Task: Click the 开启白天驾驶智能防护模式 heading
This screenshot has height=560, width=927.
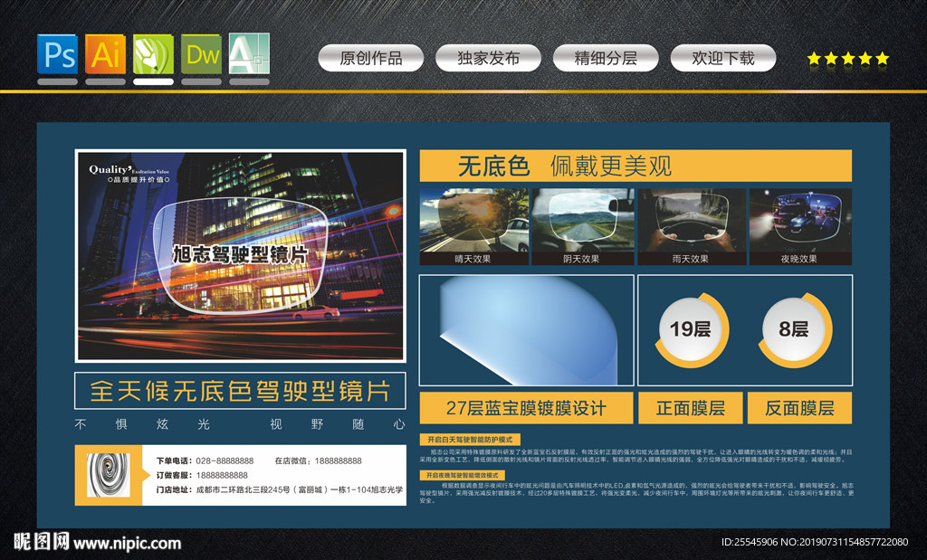Action: pyautogui.click(x=470, y=440)
